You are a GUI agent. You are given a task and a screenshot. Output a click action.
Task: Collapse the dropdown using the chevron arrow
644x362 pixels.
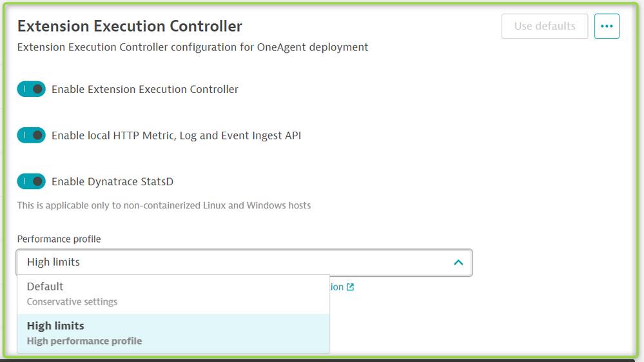click(x=458, y=263)
